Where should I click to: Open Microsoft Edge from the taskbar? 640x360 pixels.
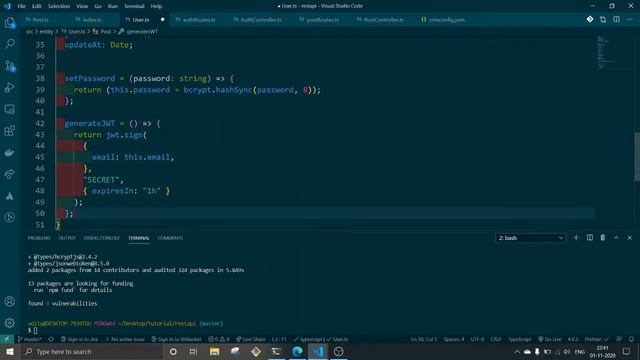tap(297, 351)
